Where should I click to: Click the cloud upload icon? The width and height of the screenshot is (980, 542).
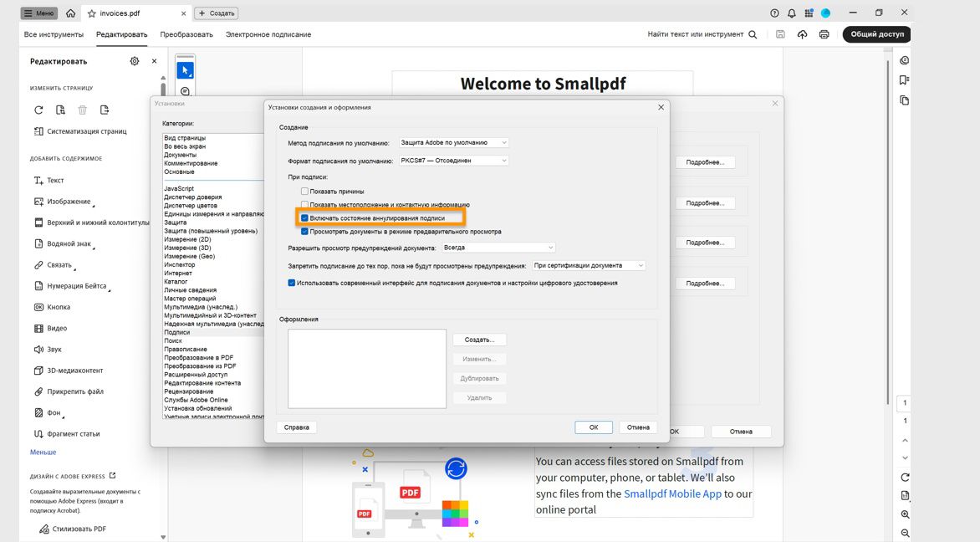click(802, 34)
